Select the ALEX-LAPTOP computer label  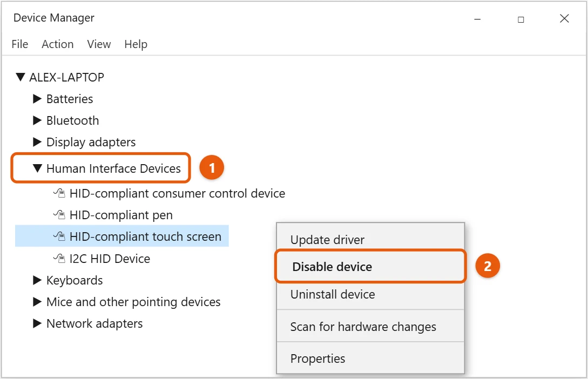(x=67, y=77)
